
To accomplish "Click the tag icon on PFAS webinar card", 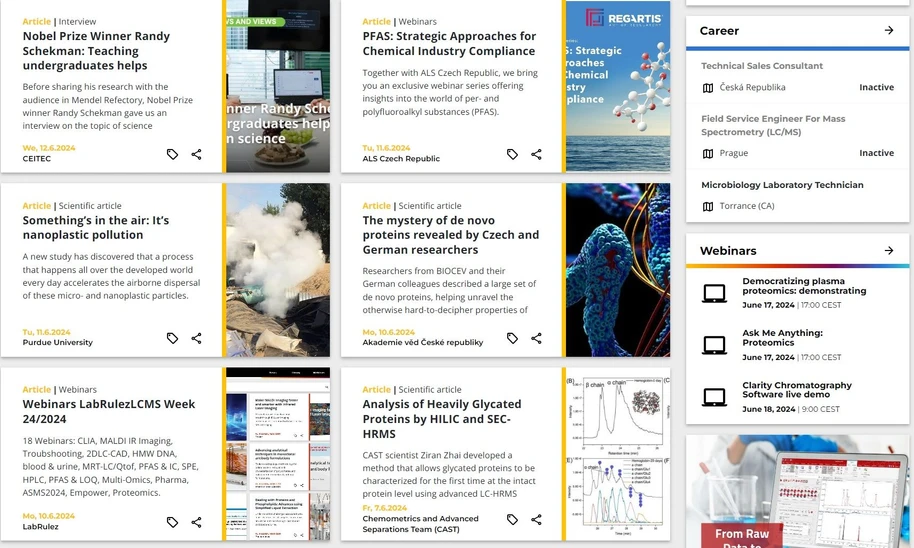I will pos(513,154).
